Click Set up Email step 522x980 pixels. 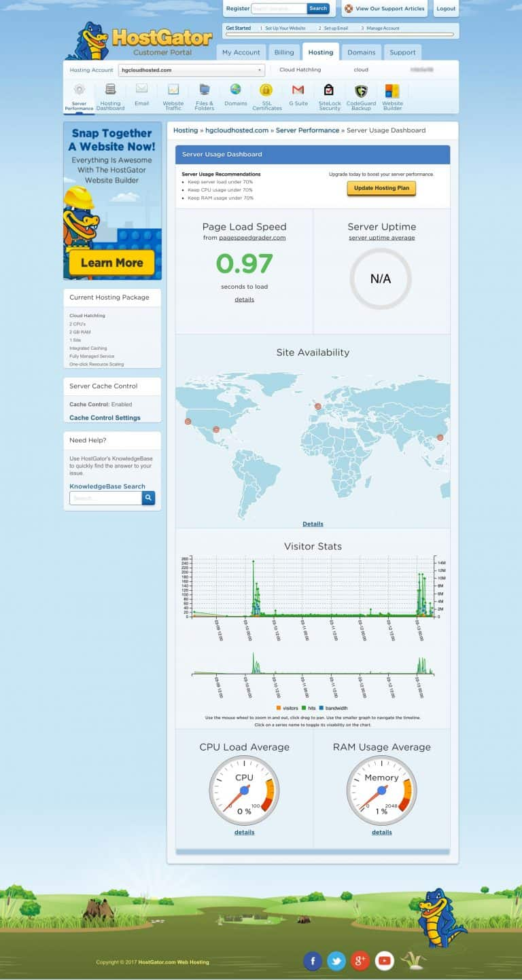(334, 29)
